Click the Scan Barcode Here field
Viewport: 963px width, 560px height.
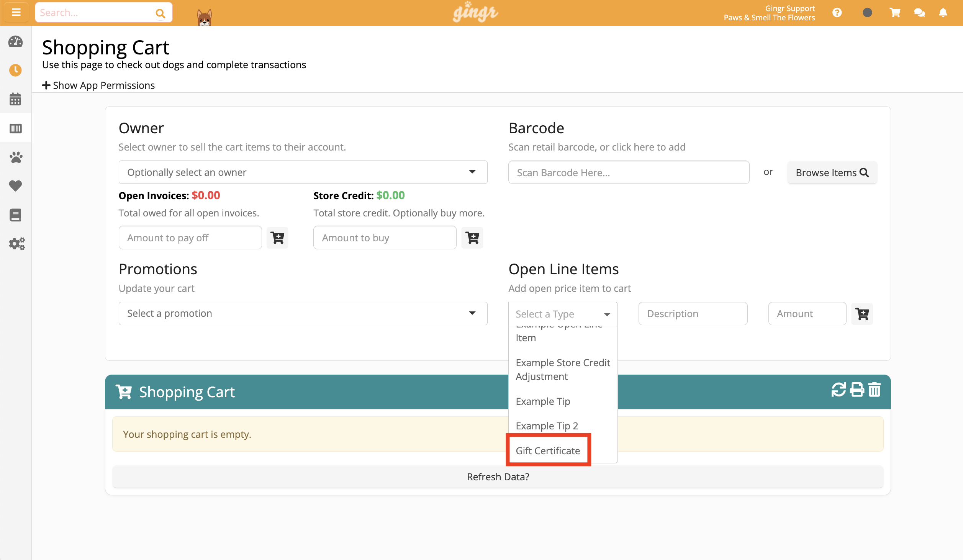(628, 173)
